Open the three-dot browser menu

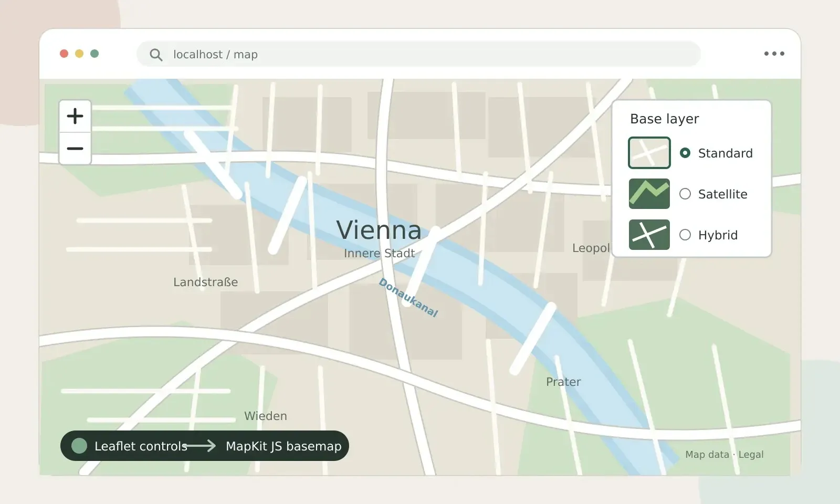774,54
